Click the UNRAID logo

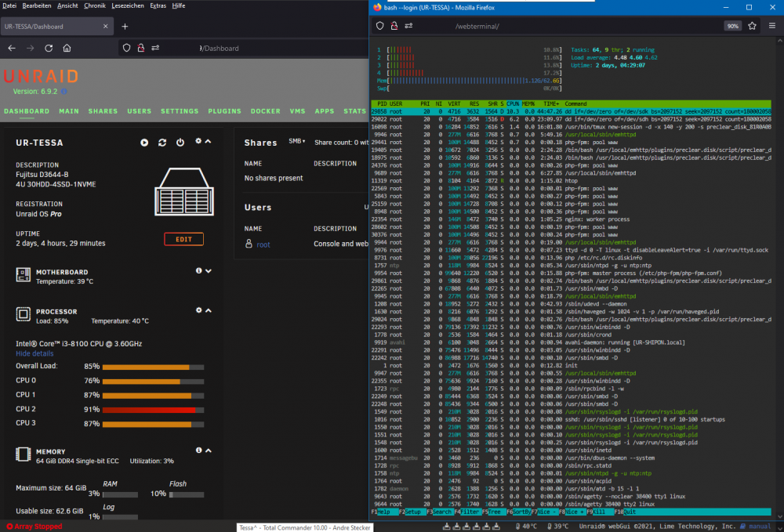(42, 77)
